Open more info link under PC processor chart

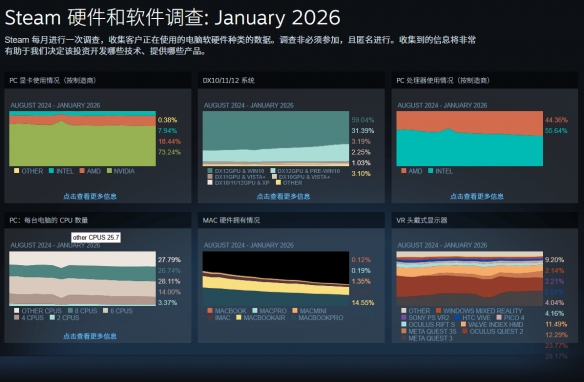[477, 196]
